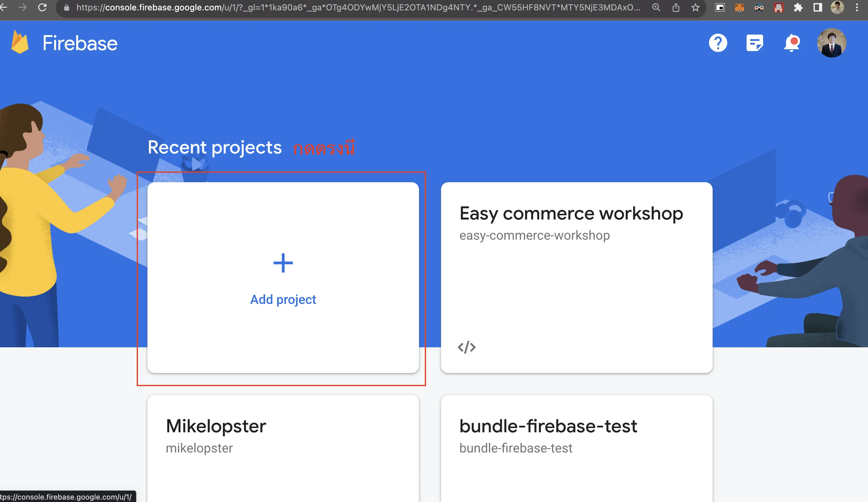This screenshot has height=502, width=868.
Task: Open the Easy commerce workshop project
Action: coord(577,278)
